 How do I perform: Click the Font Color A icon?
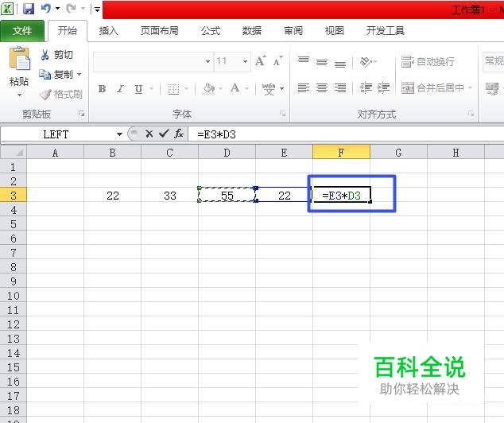click(x=235, y=88)
